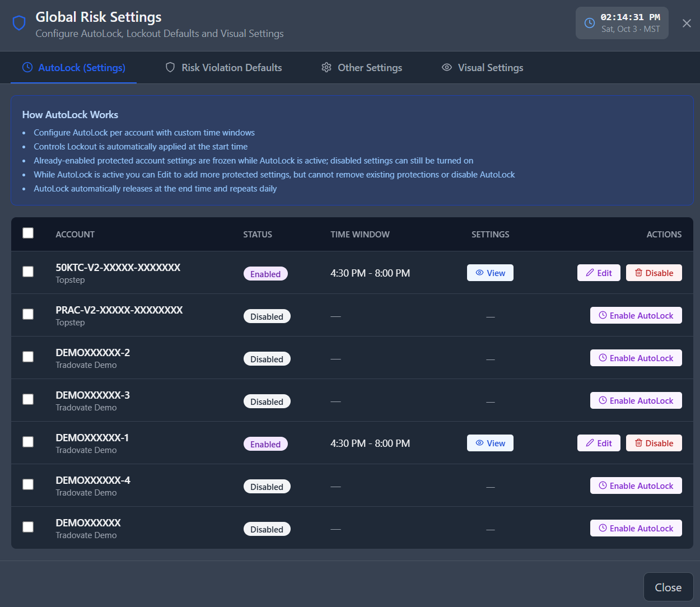
Task: Click the Enabled badge in the DEMOXXXXXX-1 row
Action: pyautogui.click(x=265, y=444)
